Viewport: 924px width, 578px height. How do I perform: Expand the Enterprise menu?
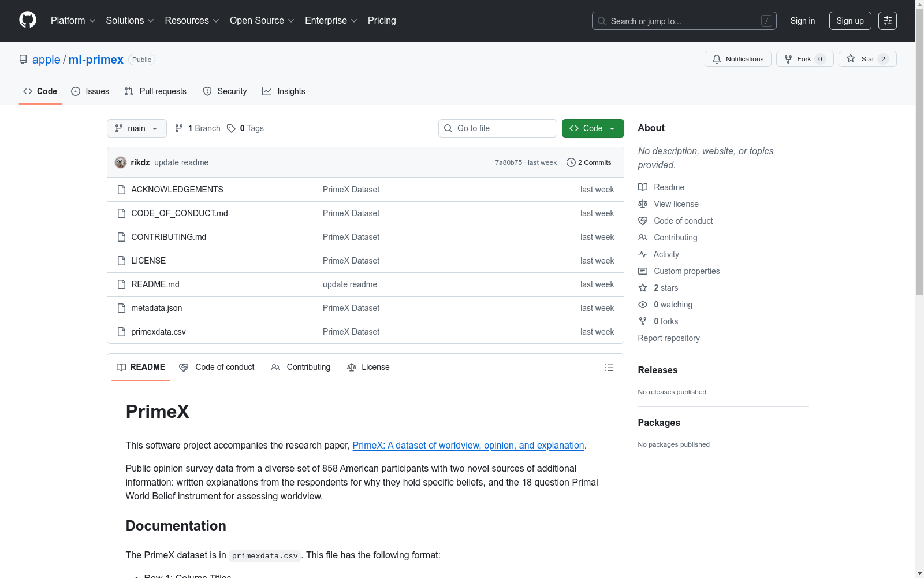[x=331, y=20]
